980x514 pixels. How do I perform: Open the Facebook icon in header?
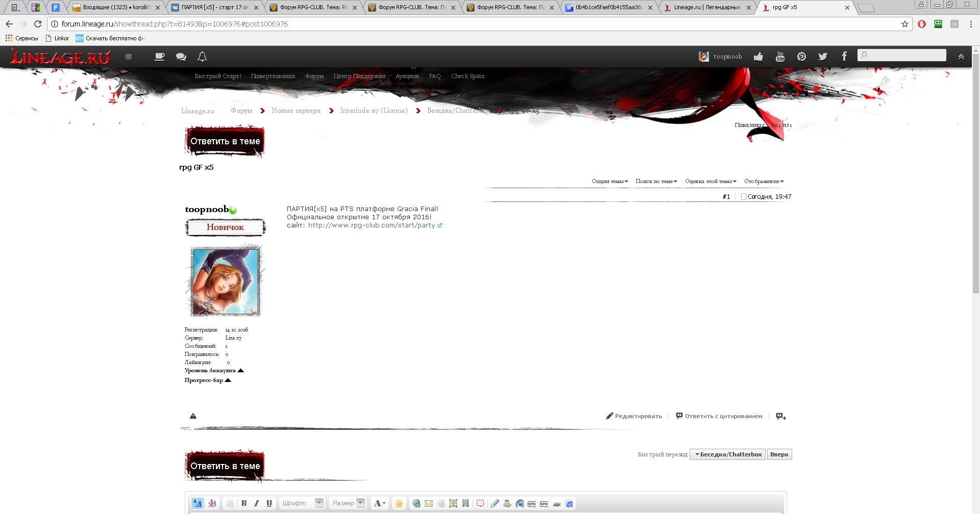pyautogui.click(x=844, y=56)
